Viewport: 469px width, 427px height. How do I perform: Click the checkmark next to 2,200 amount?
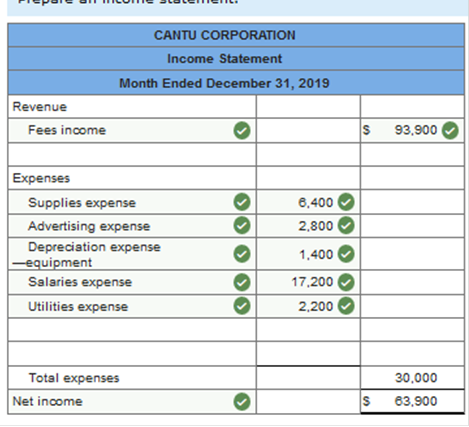346,306
